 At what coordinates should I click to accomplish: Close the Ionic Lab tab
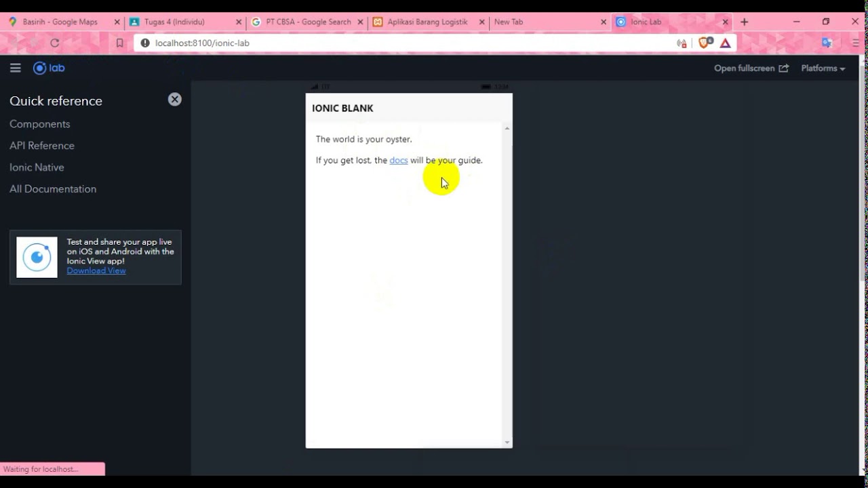[725, 22]
